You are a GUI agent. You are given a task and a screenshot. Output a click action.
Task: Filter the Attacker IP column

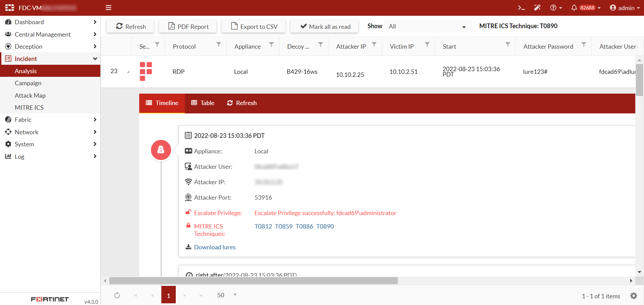[374, 45]
